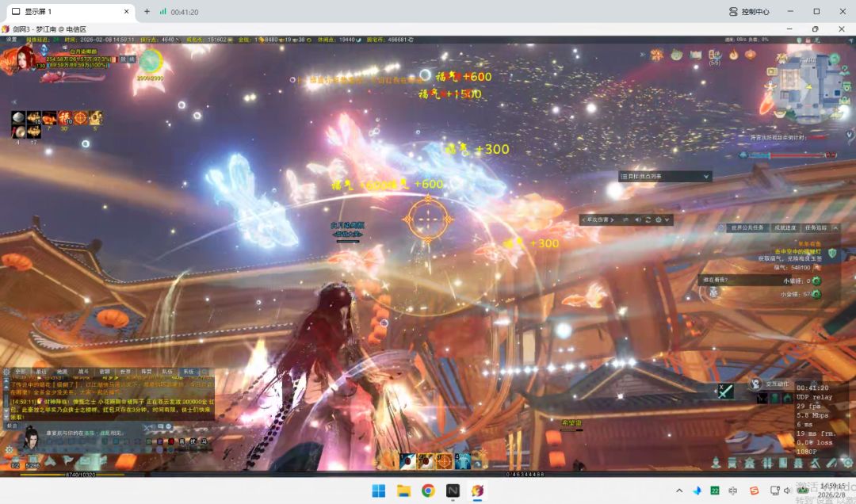
Task: Click the chat settings gear icon
Action: point(6,372)
